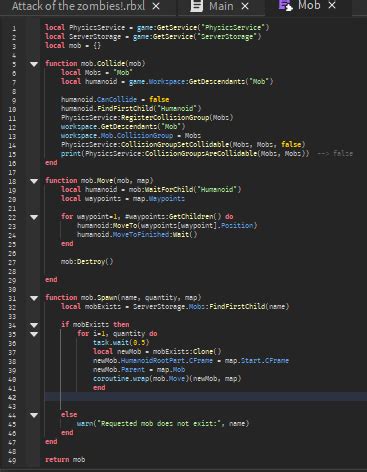
Task: Click the 'local mobExists' ServerStorage line
Action: point(175,307)
